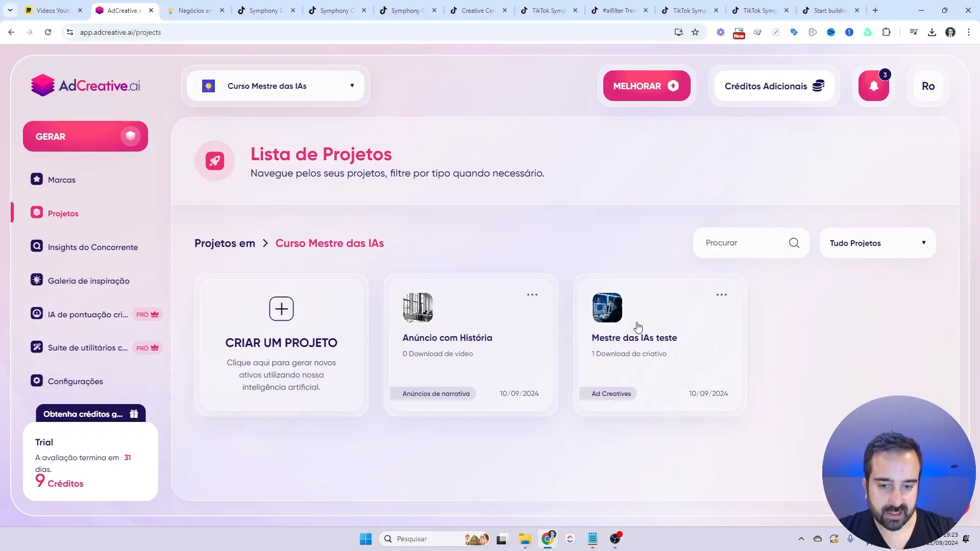Open File Explorer from the taskbar

point(525,539)
